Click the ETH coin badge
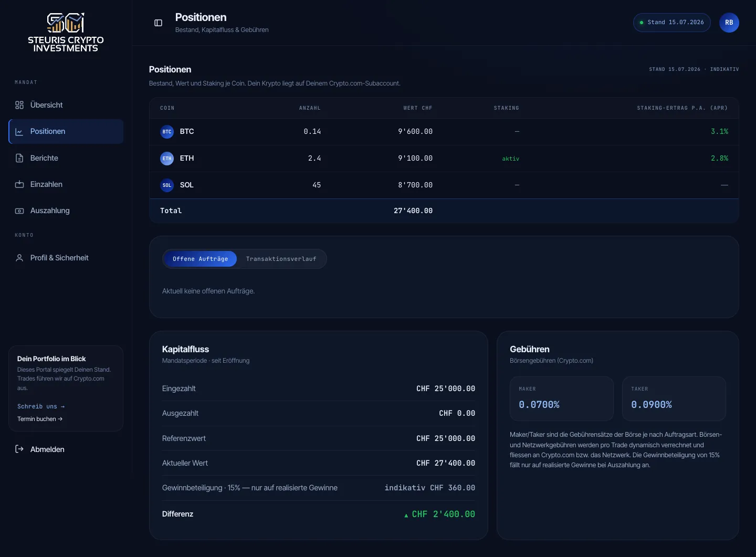Viewport: 756px width, 557px height. point(167,158)
